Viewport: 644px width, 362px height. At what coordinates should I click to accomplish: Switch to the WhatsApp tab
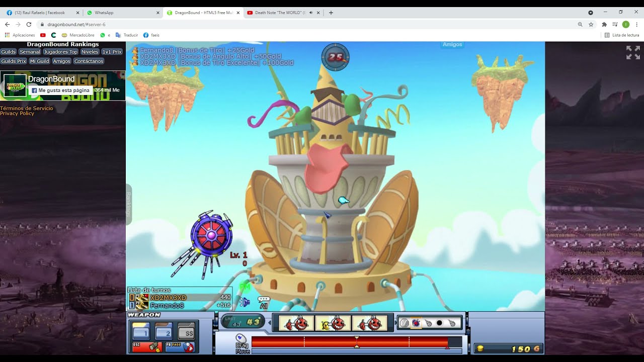[122, 13]
